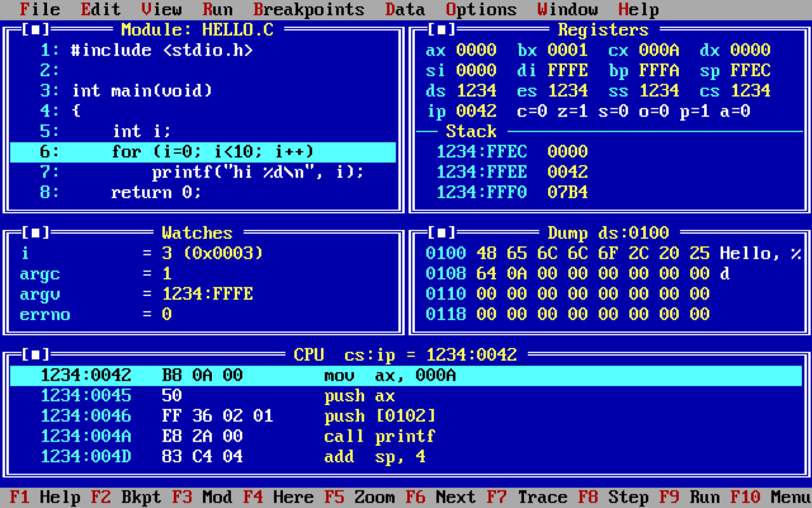Open the Window menu
This screenshot has height=508, width=812.
[568, 9]
